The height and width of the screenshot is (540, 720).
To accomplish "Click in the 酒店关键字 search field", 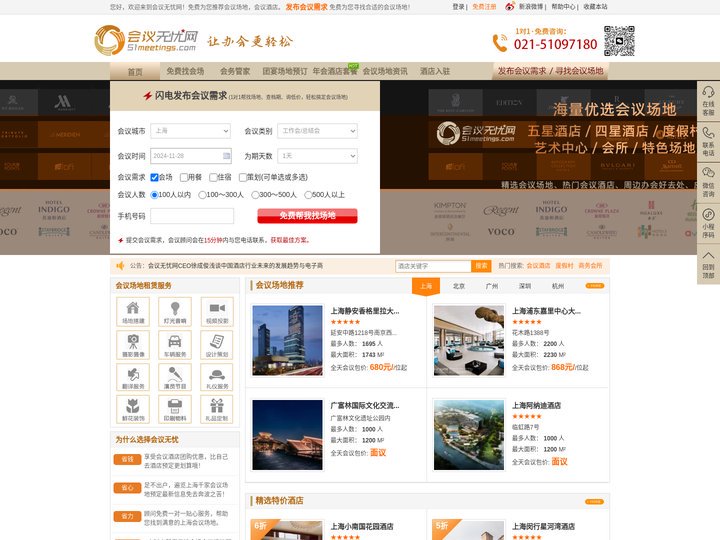I will pyautogui.click(x=433, y=266).
